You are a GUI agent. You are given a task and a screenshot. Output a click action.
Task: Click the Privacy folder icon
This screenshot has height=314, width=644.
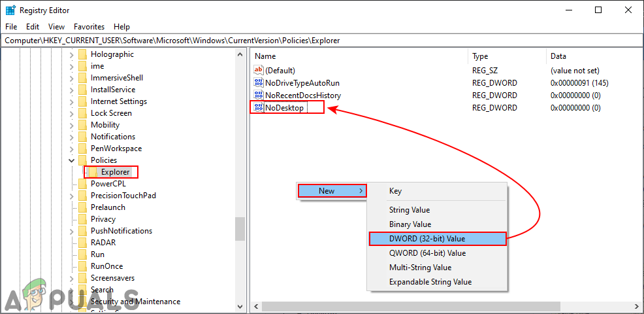pos(83,219)
